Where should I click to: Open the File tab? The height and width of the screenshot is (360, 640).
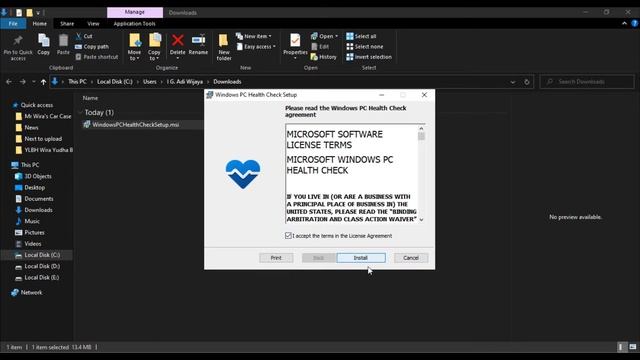13,24
